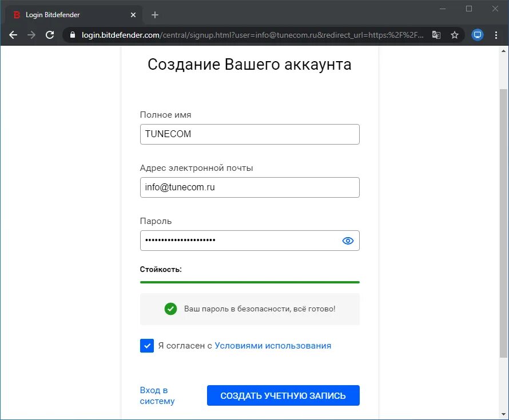Click СОЗДАТЬ УЧЕТНУЮ ЗАПИСЬ button

[283, 395]
